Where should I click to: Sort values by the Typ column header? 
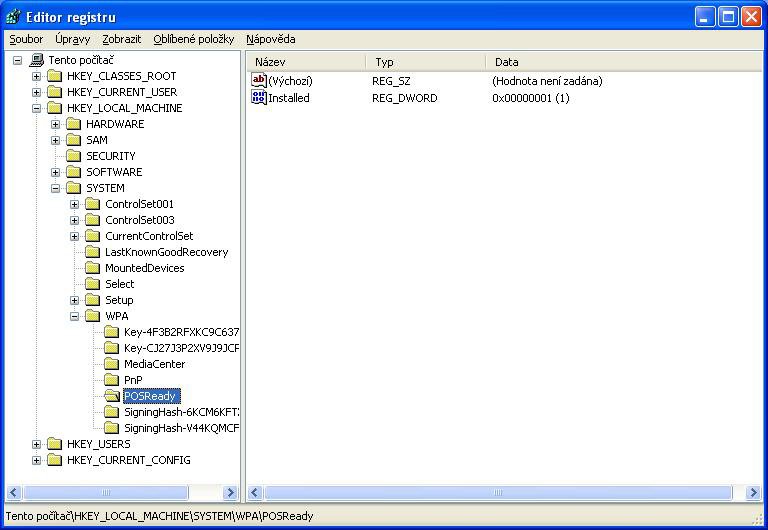pos(426,62)
